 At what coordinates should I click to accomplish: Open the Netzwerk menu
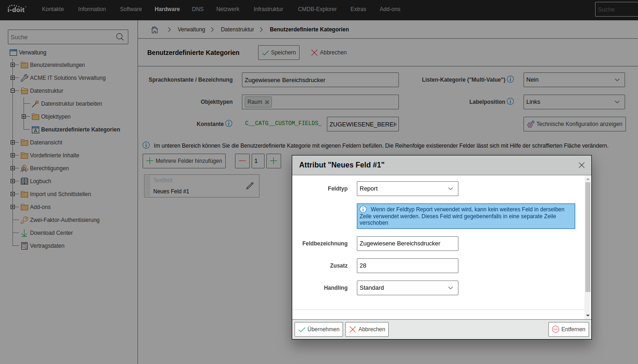228,9
